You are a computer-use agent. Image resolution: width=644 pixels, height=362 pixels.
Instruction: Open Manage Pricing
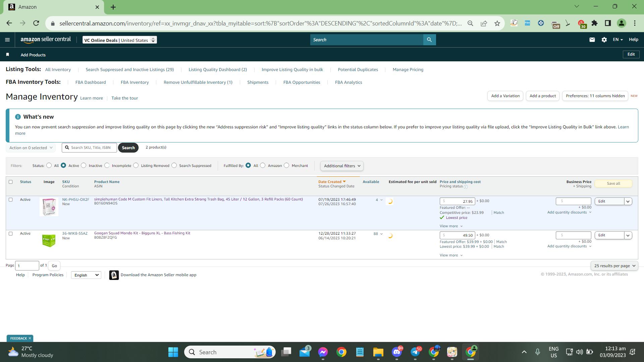click(x=408, y=70)
